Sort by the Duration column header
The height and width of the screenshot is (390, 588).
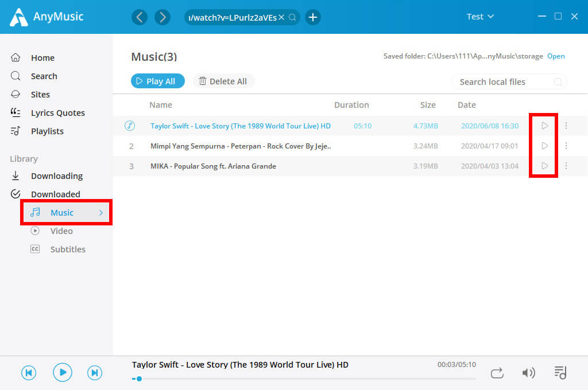click(351, 105)
